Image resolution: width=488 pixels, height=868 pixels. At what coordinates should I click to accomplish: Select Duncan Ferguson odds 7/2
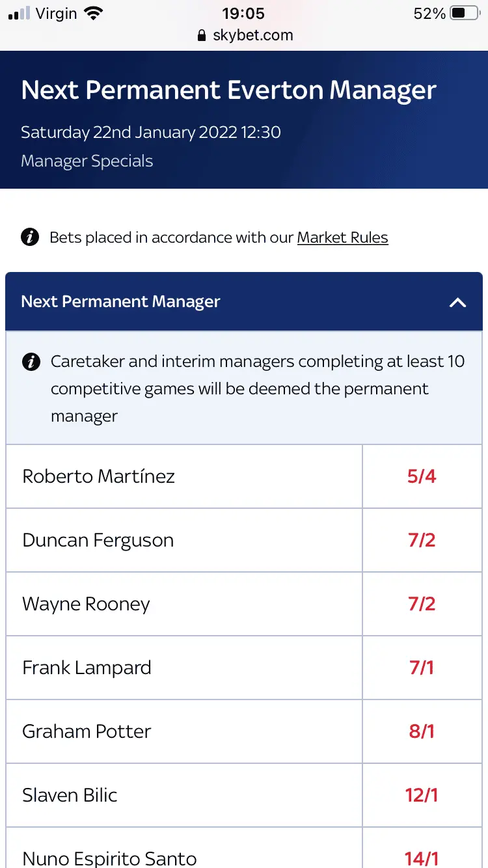point(422,540)
